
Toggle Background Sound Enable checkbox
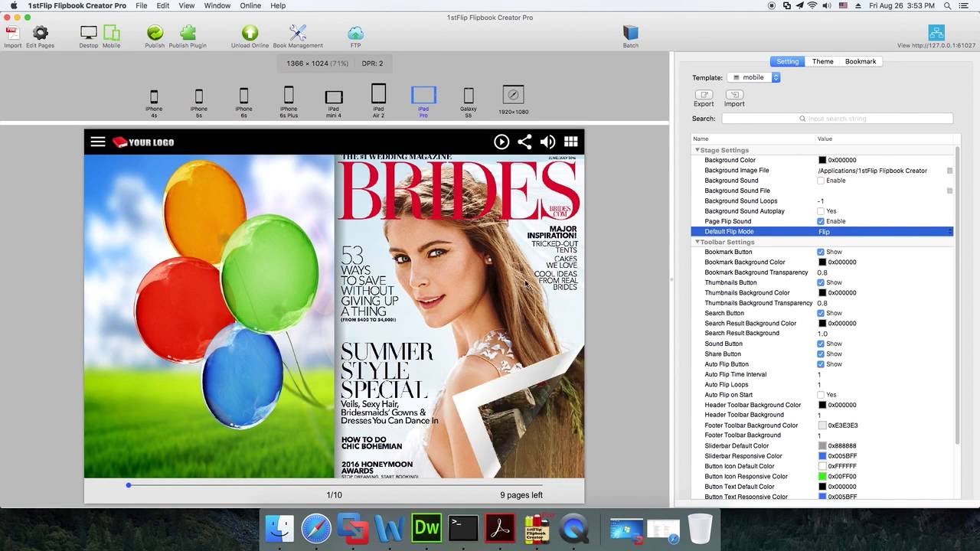pyautogui.click(x=821, y=181)
